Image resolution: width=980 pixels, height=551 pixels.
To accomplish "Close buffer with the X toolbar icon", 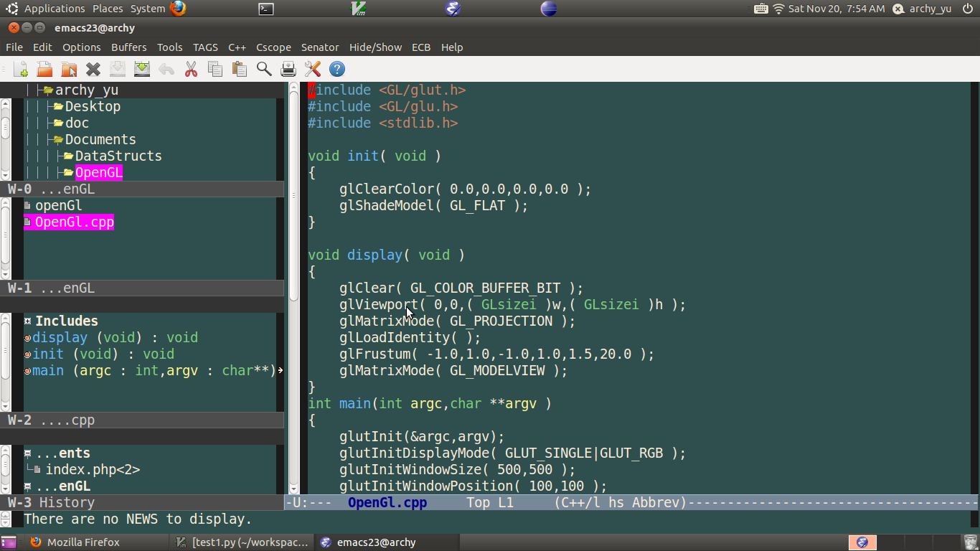I will tap(93, 69).
